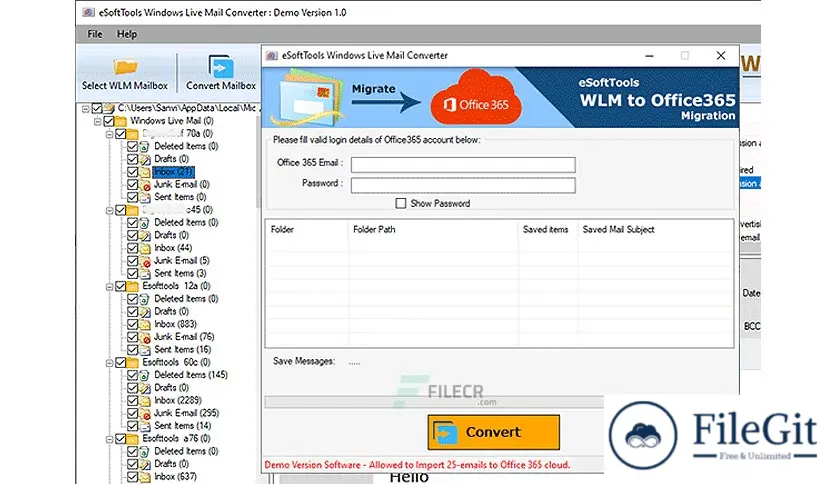Click the Inbox (44) folder icon
The height and width of the screenshot is (484, 836).
click(145, 248)
